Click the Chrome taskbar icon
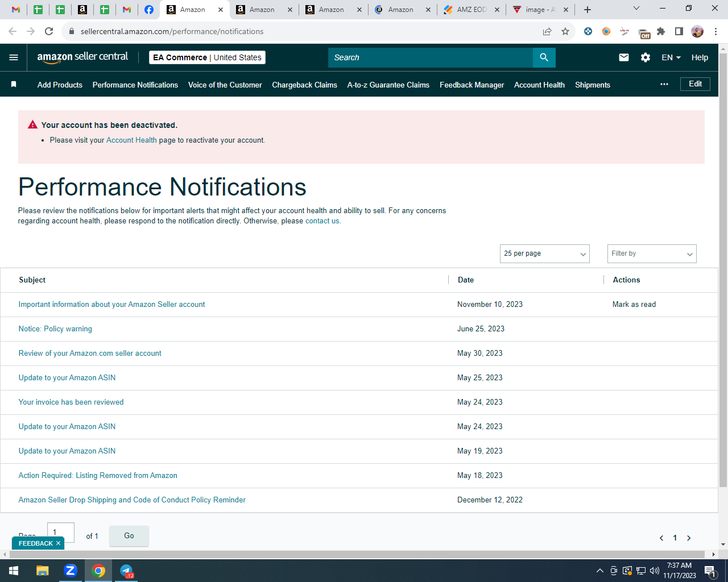The image size is (728, 582). click(x=98, y=571)
